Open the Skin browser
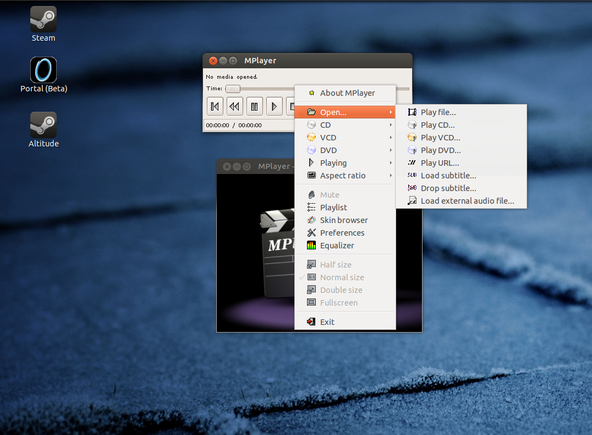Screen dimensions: 592x435 345,220
